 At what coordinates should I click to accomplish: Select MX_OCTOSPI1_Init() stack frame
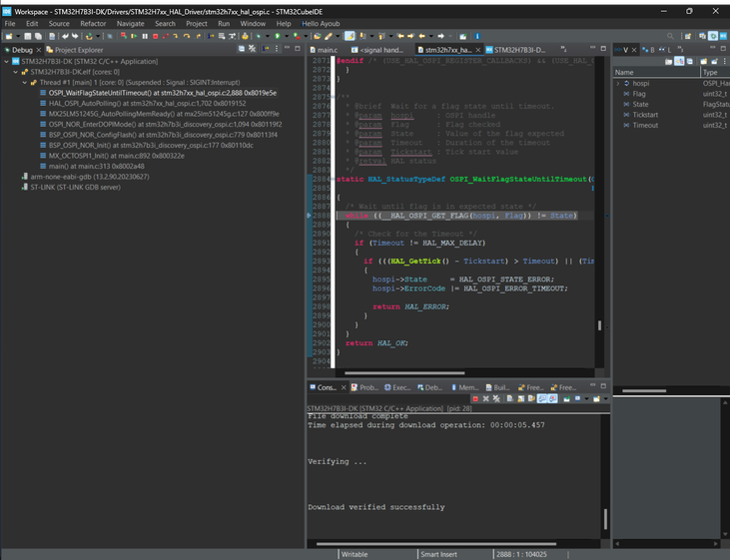pyautogui.click(x=117, y=156)
